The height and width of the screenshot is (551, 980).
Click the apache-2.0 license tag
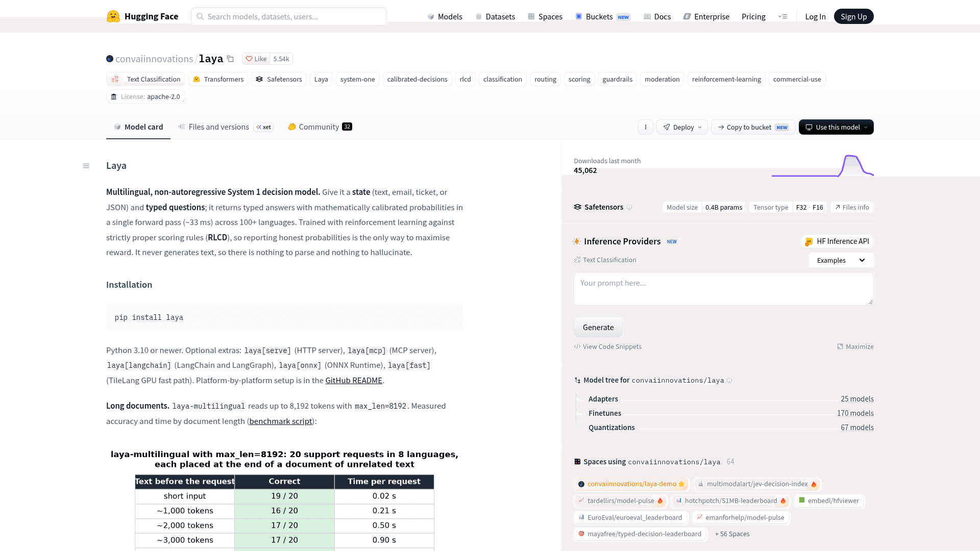(x=145, y=96)
